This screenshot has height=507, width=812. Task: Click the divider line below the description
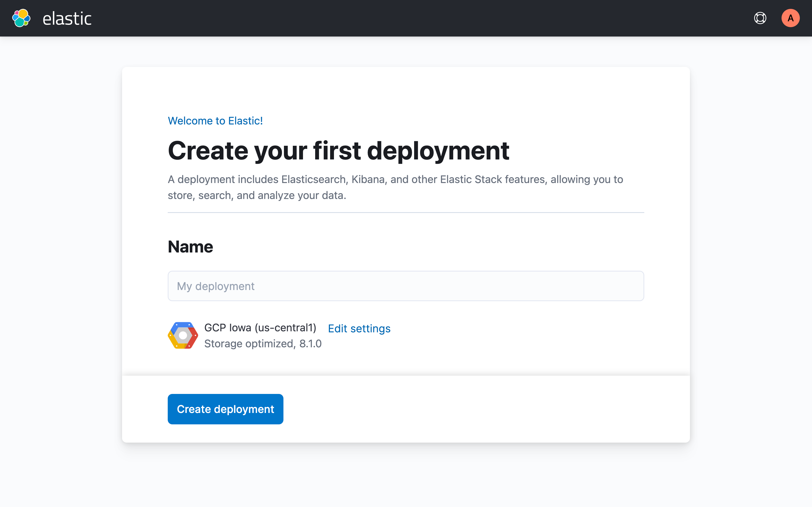tap(406, 213)
